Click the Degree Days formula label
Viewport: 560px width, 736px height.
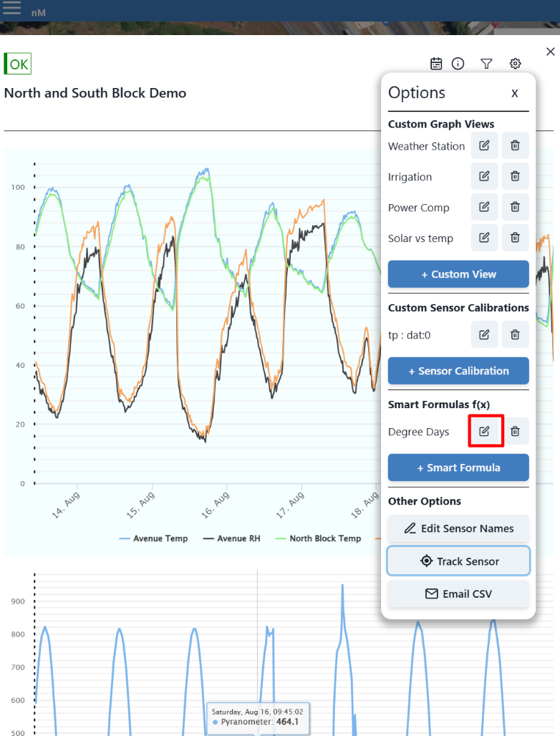click(x=419, y=432)
